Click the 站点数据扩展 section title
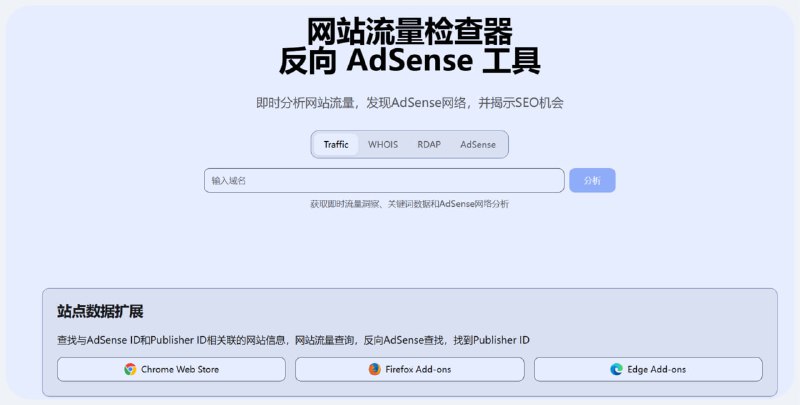 [x=100, y=311]
